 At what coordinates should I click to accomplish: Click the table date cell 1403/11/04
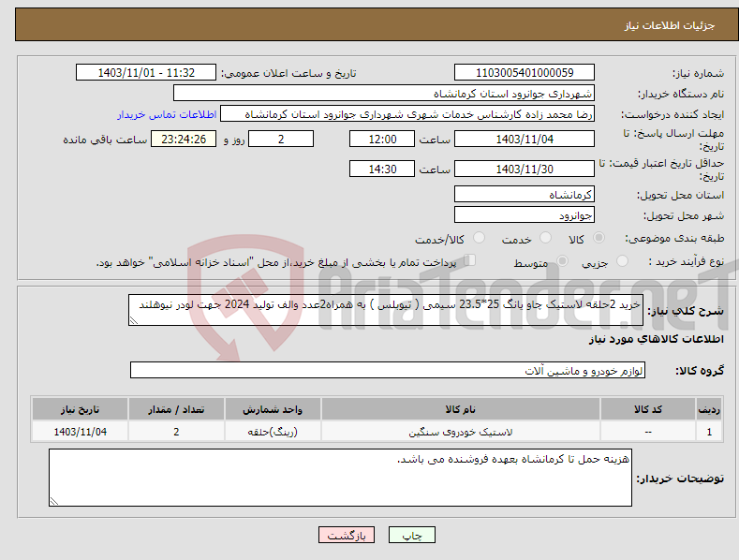81,432
